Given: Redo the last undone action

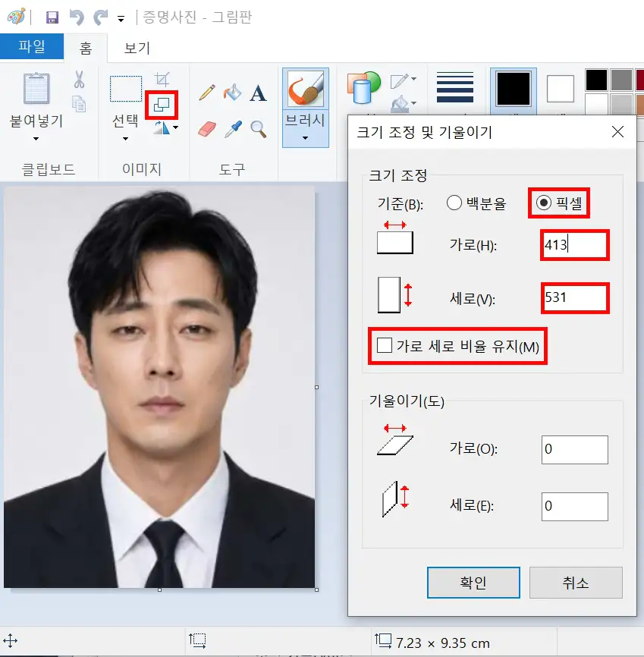Looking at the screenshot, I should (101, 17).
